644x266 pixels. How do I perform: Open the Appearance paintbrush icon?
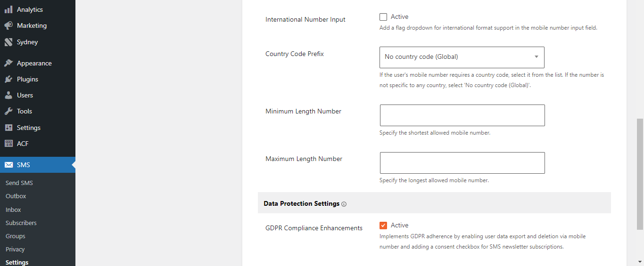pyautogui.click(x=8, y=63)
